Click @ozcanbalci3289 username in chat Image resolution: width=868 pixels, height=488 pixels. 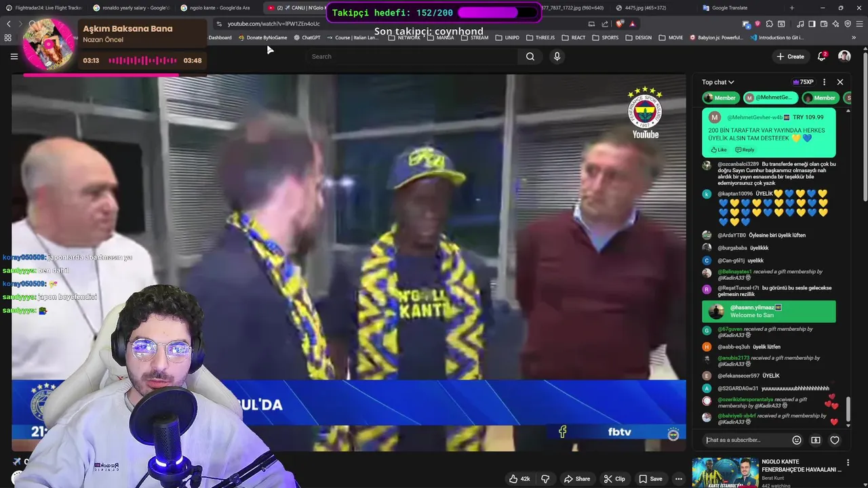click(x=738, y=164)
